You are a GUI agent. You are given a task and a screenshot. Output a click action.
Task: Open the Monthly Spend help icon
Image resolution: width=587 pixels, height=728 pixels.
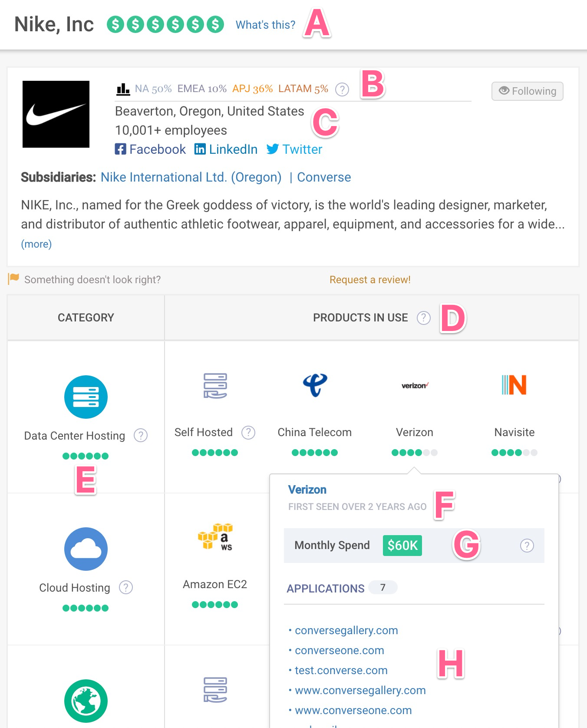pyautogui.click(x=527, y=545)
